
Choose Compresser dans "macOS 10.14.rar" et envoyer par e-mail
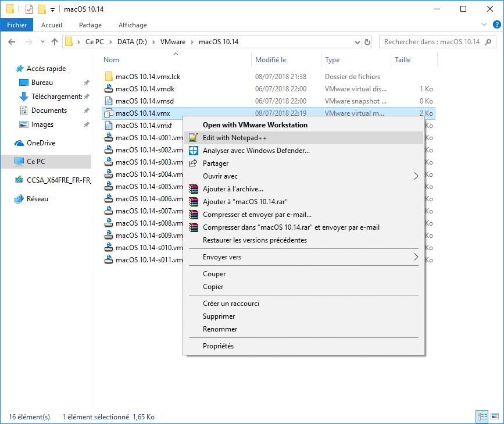pyautogui.click(x=304, y=227)
